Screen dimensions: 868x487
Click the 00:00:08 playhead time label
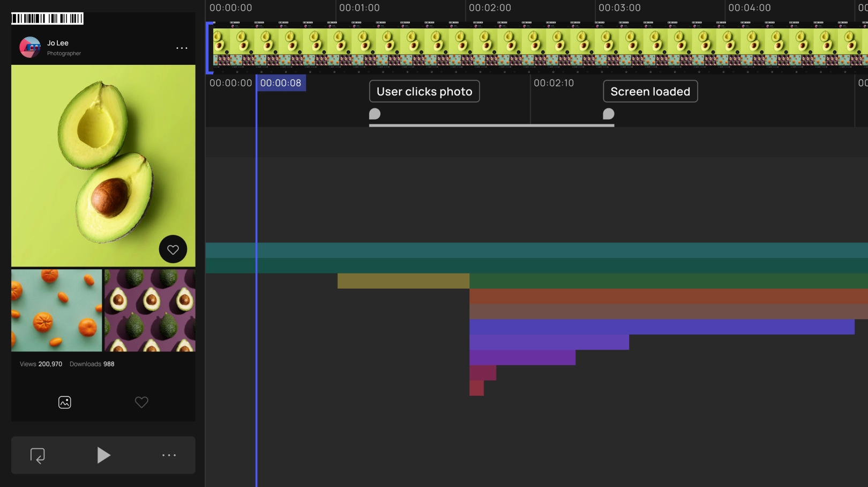click(281, 83)
